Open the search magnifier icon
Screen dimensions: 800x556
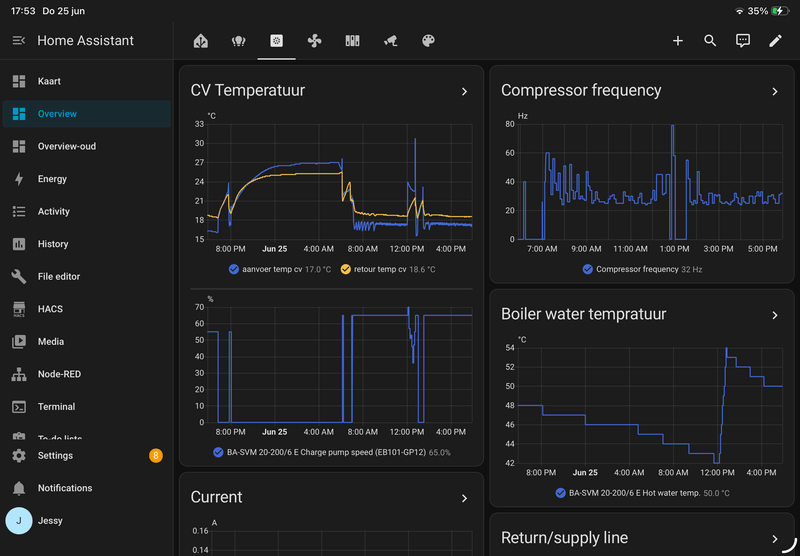tap(710, 41)
